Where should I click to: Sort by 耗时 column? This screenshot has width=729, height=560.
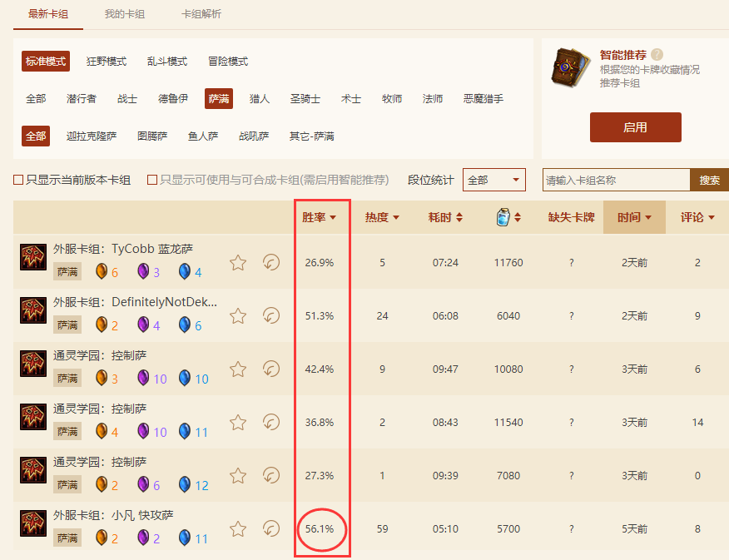[445, 217]
